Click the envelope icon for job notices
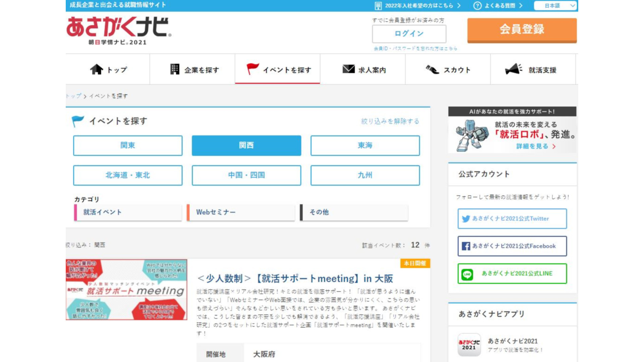 (348, 69)
